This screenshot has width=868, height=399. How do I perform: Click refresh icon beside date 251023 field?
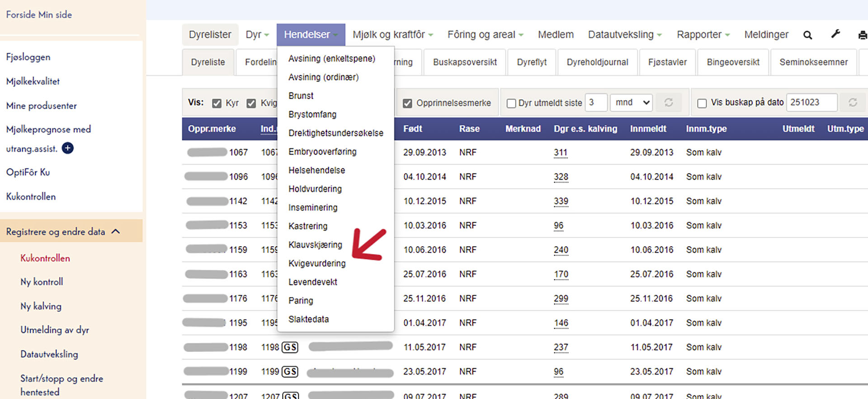853,103
